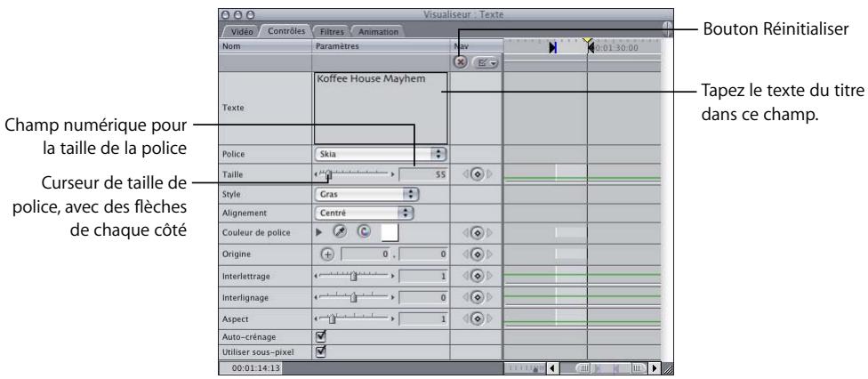Screen dimensions: 868x379
Task: Open the Style pop-up showing Gras
Action: pos(366,195)
